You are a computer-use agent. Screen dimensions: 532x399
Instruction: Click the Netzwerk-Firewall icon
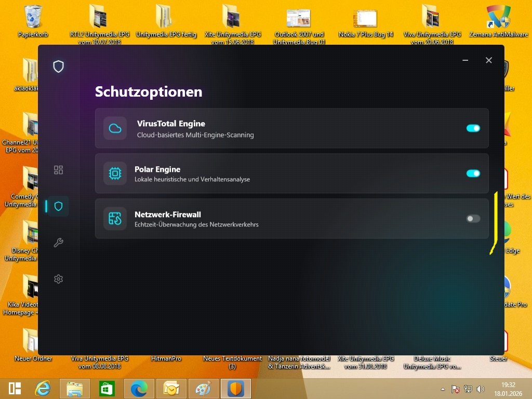[x=115, y=219]
